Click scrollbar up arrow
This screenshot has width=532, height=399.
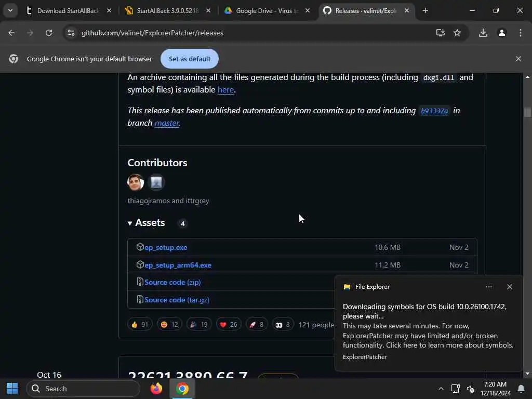tap(527, 77)
